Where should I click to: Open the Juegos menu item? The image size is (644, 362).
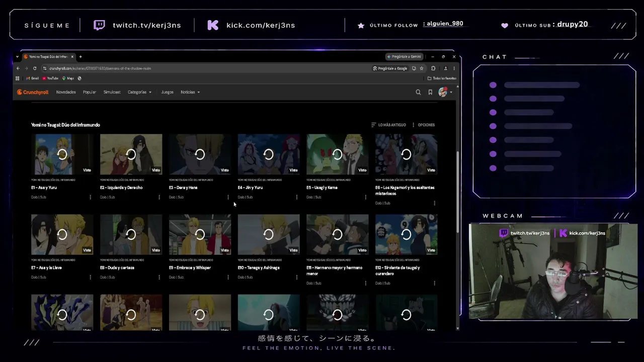[168, 92]
